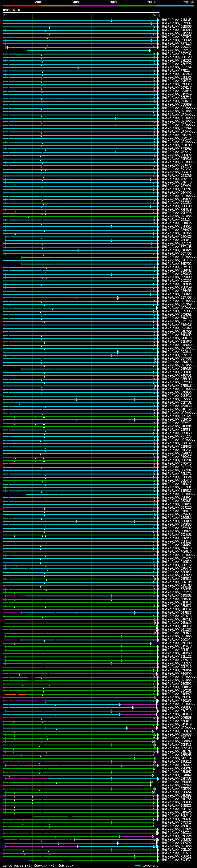Screen dimensions: 197x868
Task: Click label UniRef100_P38011
Action: coord(177,856)
